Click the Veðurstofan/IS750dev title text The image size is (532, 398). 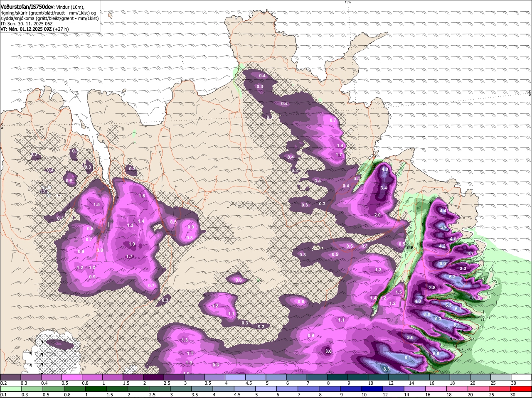[27, 6]
